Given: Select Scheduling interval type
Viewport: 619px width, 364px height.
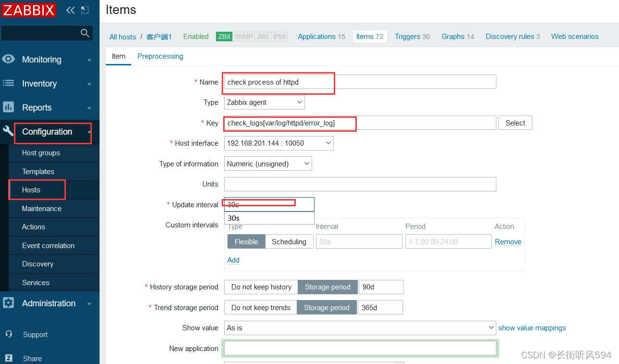Looking at the screenshot, I should [x=289, y=241].
